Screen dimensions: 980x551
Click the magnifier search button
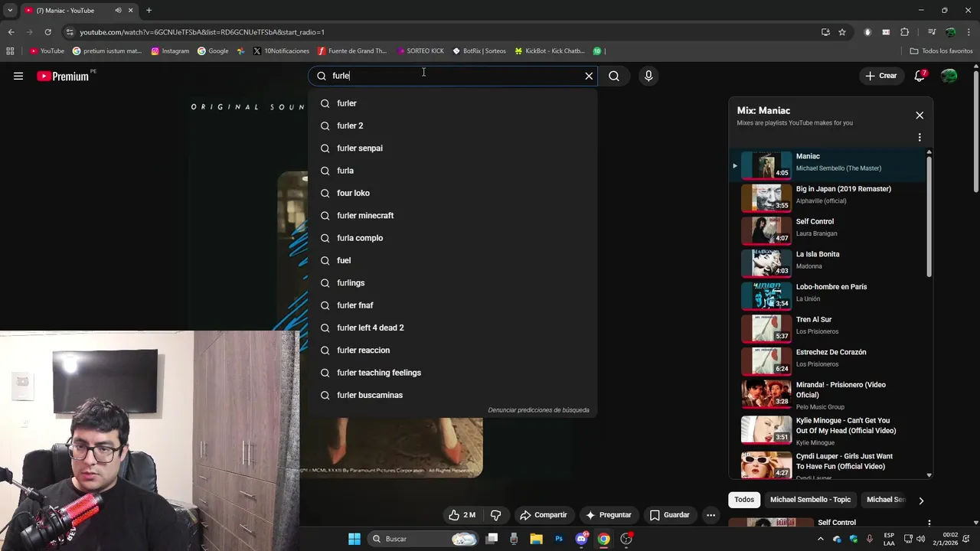[x=614, y=76]
